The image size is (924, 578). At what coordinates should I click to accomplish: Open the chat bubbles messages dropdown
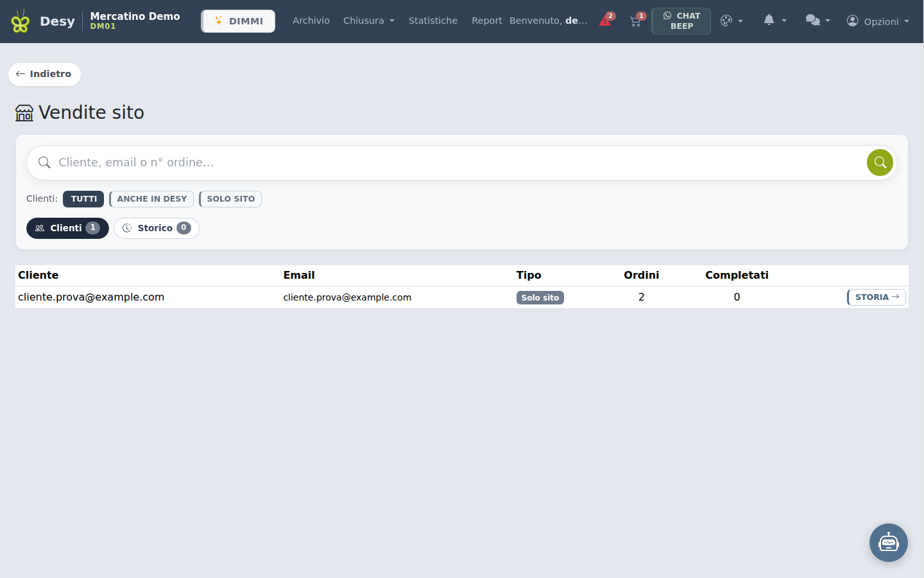(x=817, y=21)
